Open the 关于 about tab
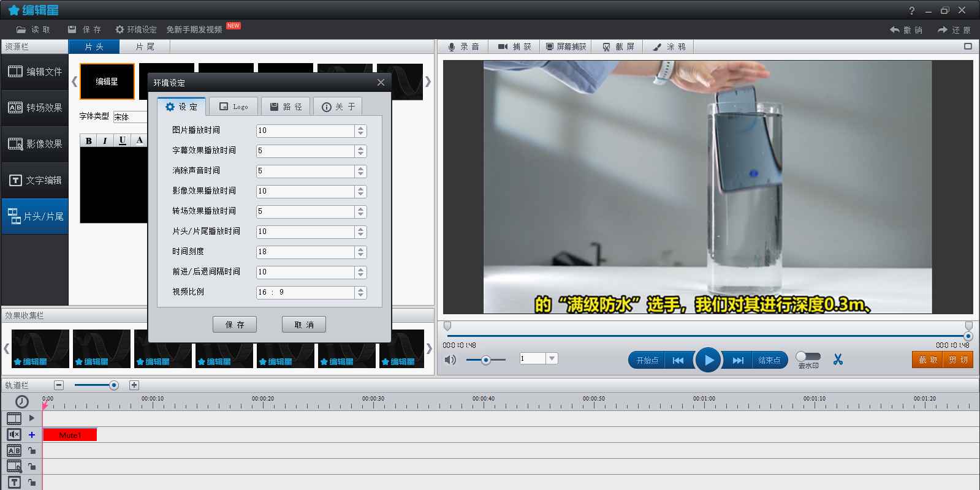The height and width of the screenshot is (490, 980). click(338, 107)
